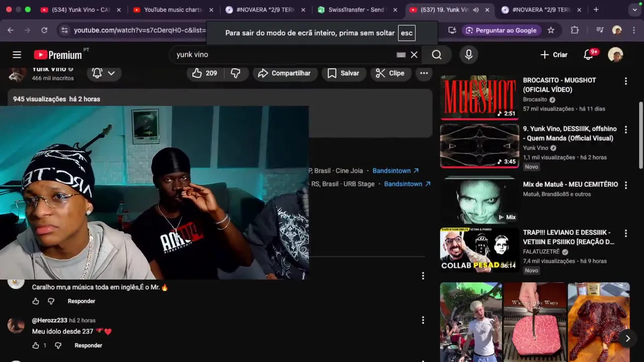Click the esc key hint in overlay
The height and width of the screenshot is (362, 644).
tap(407, 33)
